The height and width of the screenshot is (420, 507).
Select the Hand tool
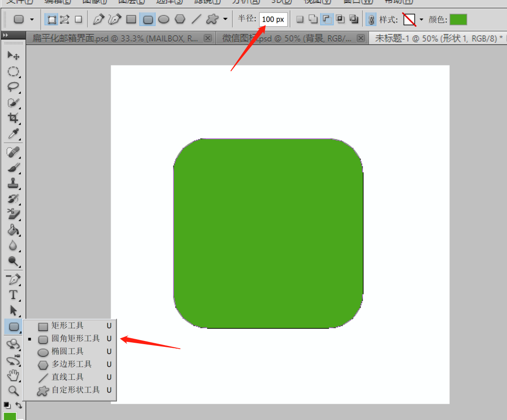13,375
